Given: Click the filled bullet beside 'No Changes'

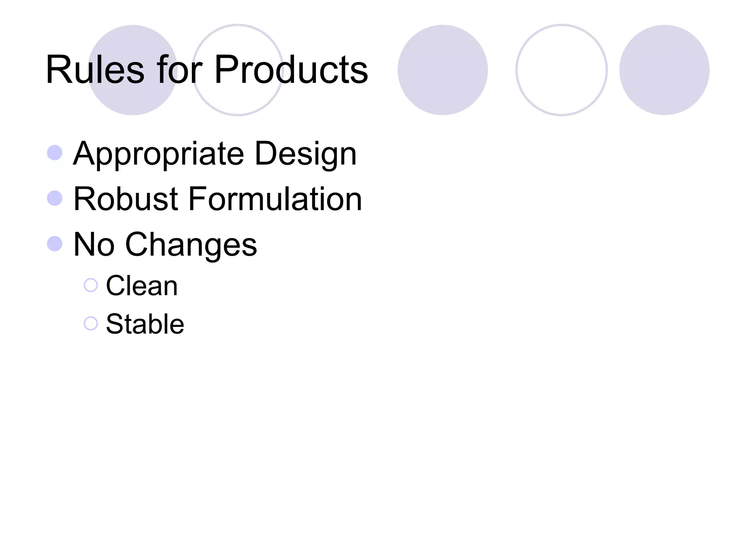Looking at the screenshot, I should pos(55,244).
